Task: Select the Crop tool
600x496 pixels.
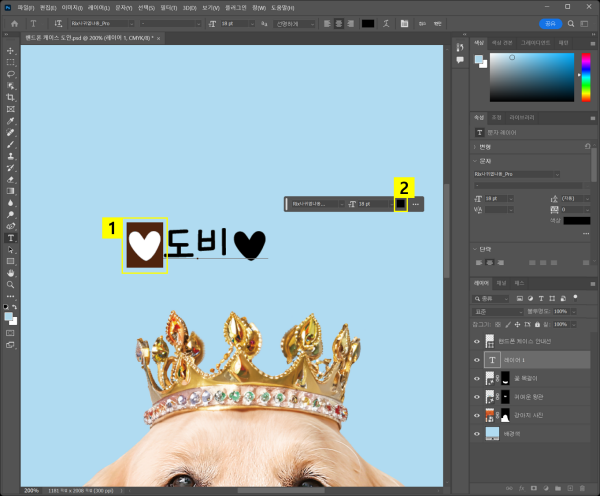Action: point(10,96)
